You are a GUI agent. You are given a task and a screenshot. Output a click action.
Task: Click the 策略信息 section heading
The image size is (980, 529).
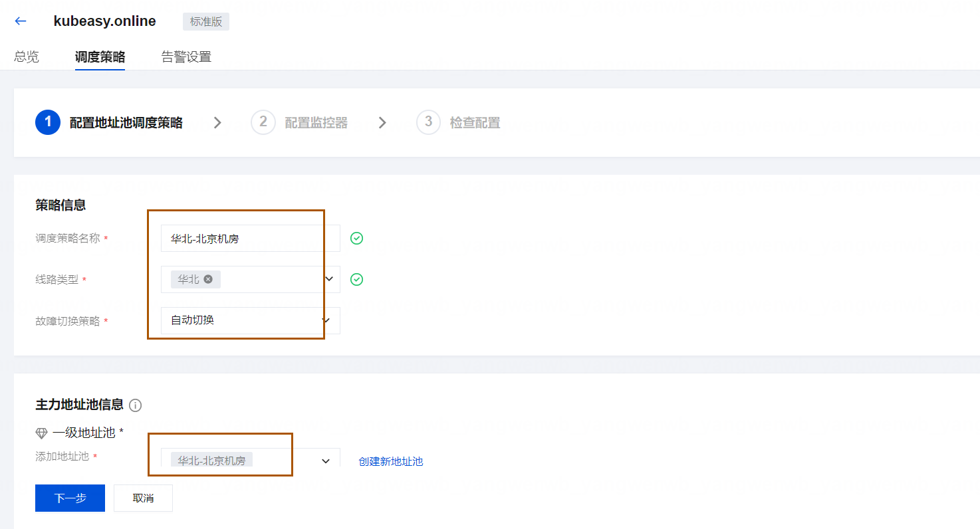(x=61, y=205)
